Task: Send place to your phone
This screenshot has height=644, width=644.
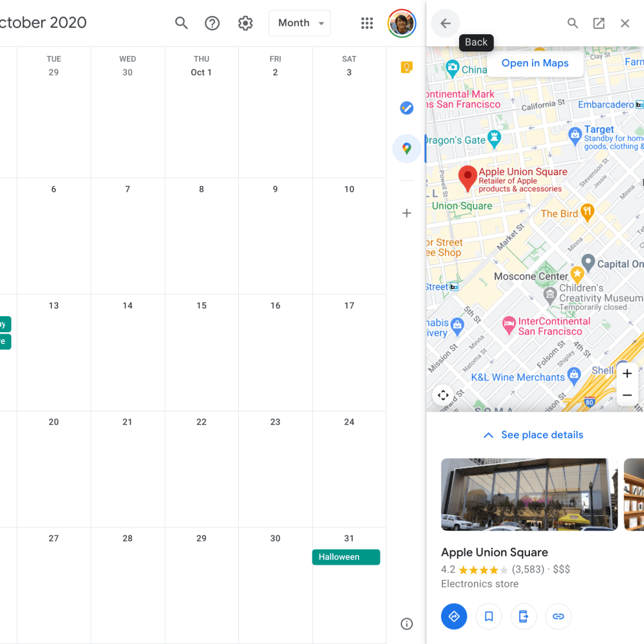Action: [x=524, y=616]
